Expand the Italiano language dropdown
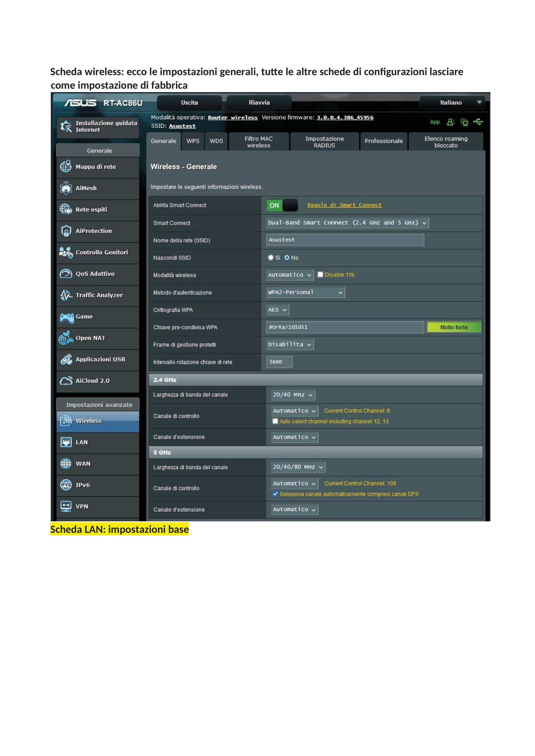Screen dimensions: 535x756 (454, 103)
